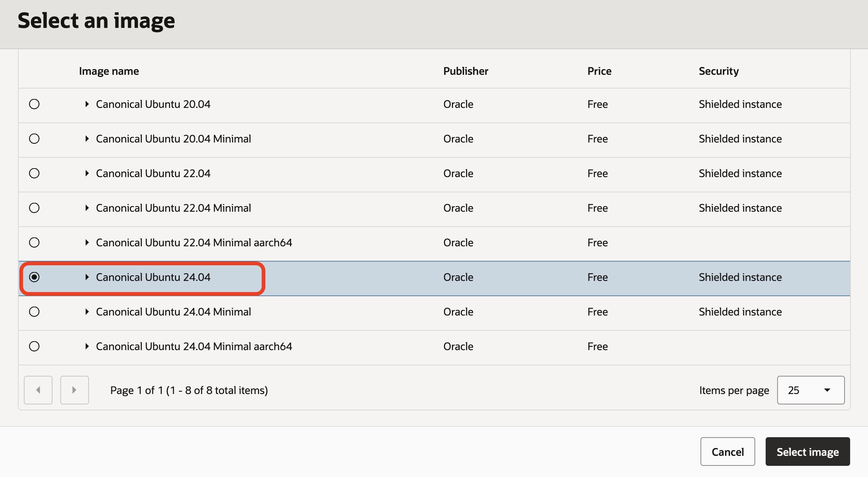Click Shielded instance in Ubuntu 24.04 row

click(740, 277)
